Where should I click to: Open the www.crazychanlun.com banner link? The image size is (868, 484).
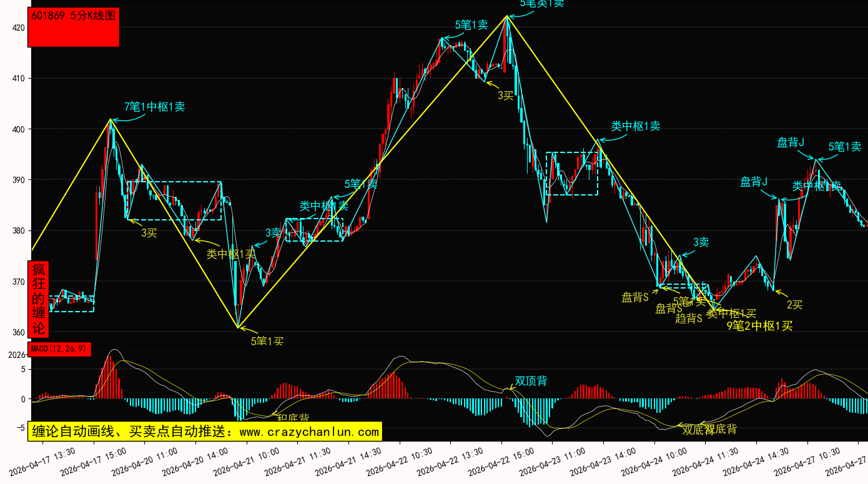(204, 432)
